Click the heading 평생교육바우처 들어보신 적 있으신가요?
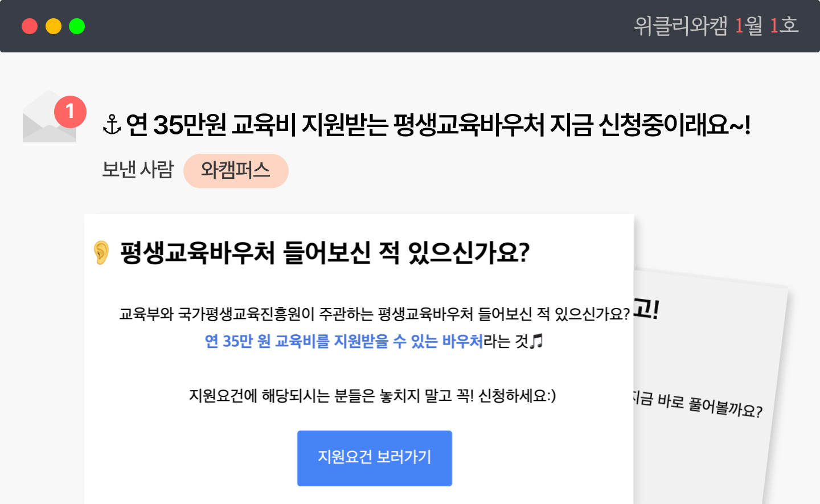Screen dimensions: 820x504 (x=325, y=252)
